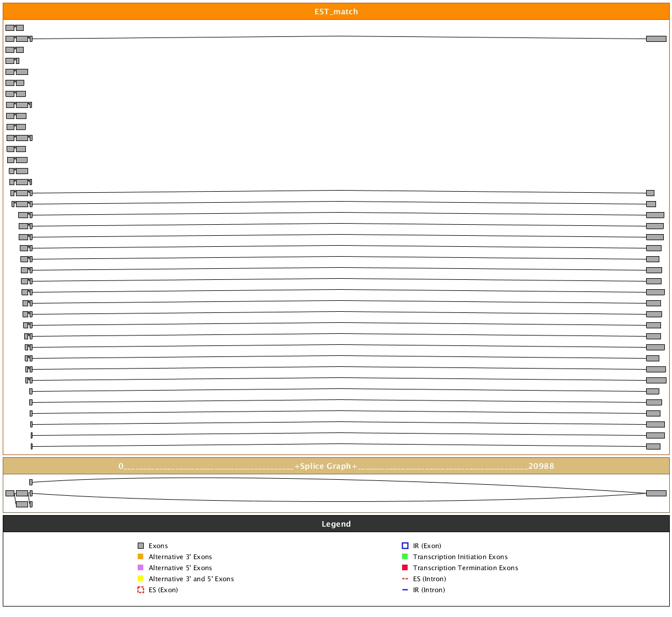Collapse the EST_match track header
Screen dimensions: 672x617
336,12
